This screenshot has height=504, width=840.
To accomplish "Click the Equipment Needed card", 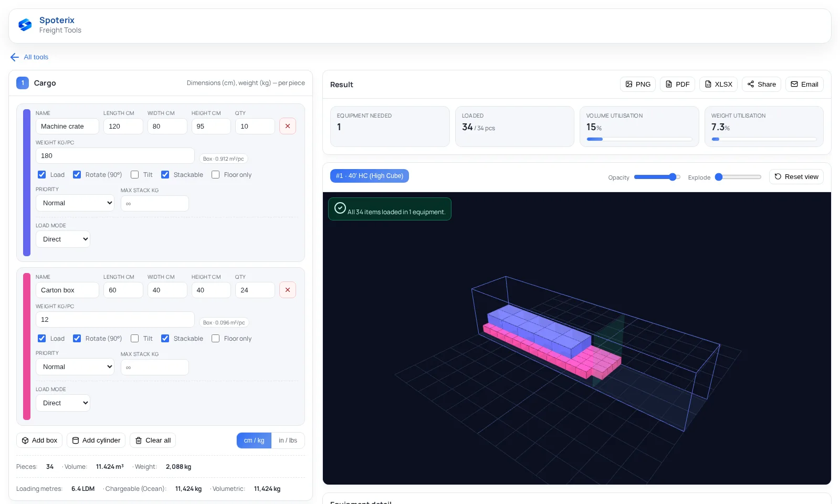I will point(390,127).
